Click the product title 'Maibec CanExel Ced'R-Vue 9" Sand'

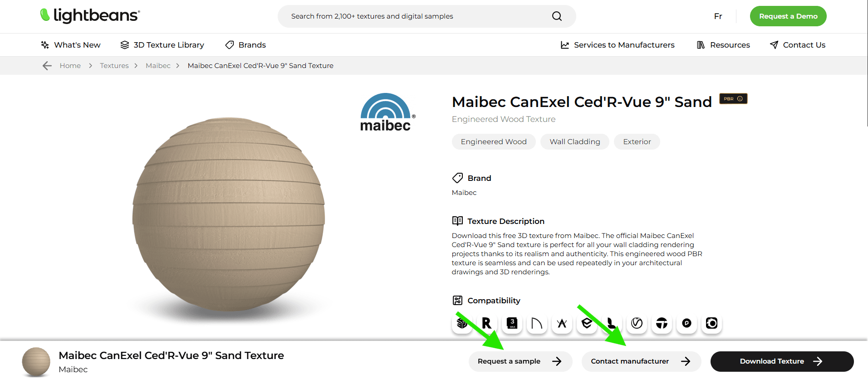tap(582, 102)
